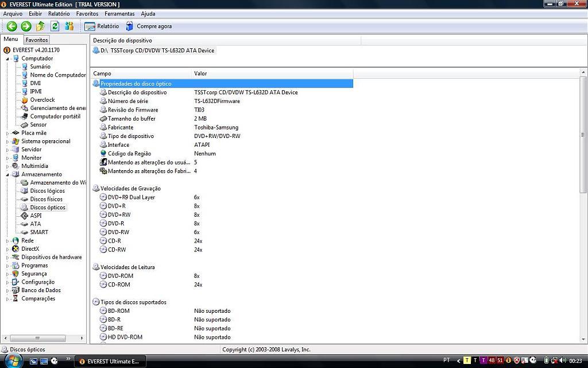Click the Discos lógicos icon

24,191
